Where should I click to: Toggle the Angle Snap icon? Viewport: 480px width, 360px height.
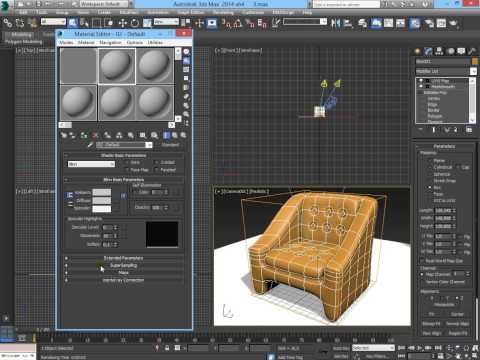tap(238, 23)
